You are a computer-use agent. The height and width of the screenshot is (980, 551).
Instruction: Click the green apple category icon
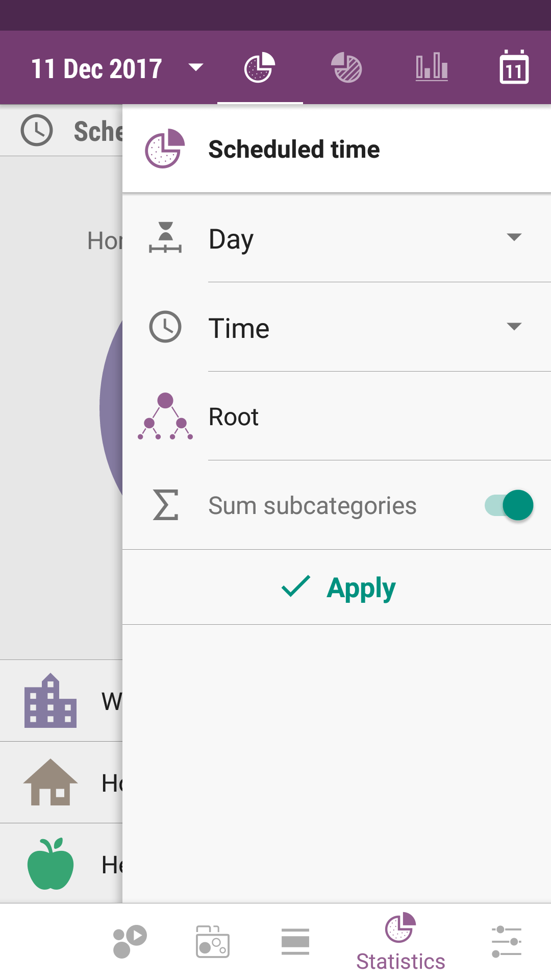pyautogui.click(x=51, y=864)
